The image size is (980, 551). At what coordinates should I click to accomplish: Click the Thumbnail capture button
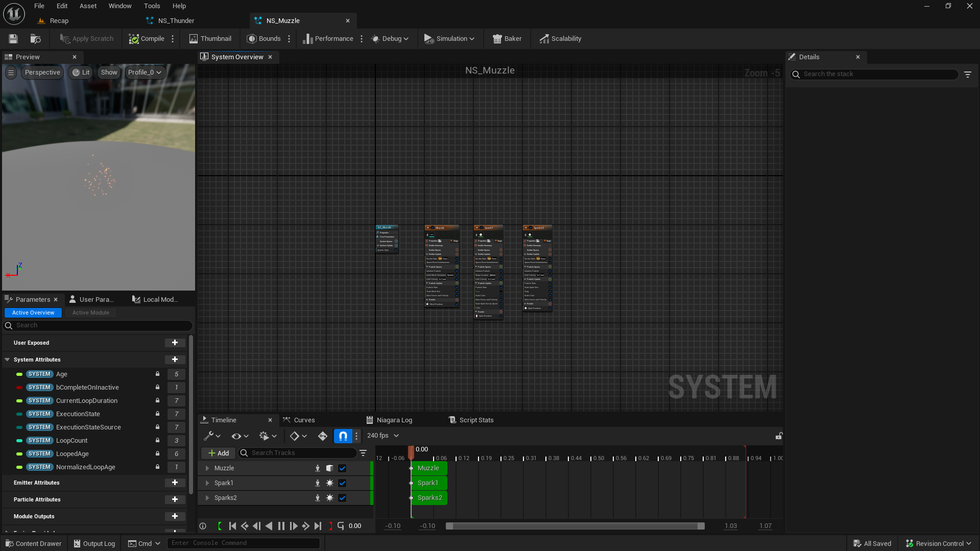[210, 39]
